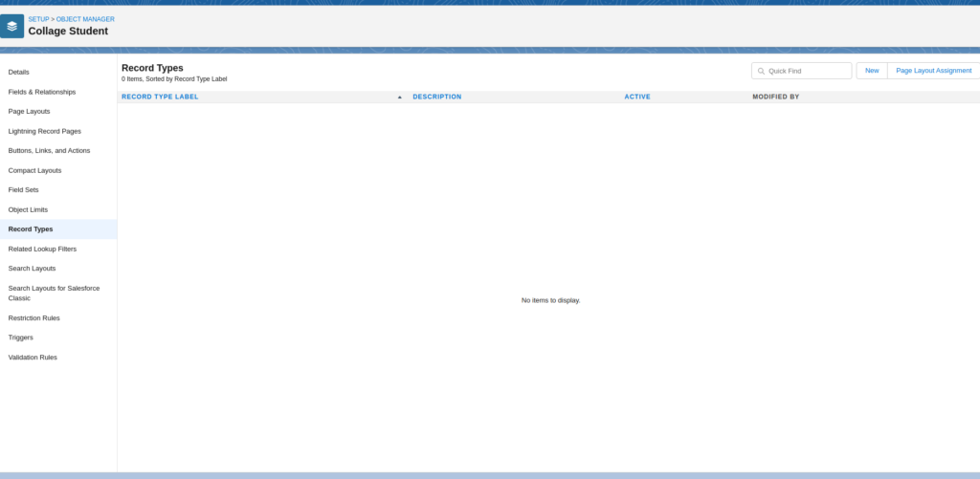
Task: Open Page Layout Assignment
Action: pos(933,71)
